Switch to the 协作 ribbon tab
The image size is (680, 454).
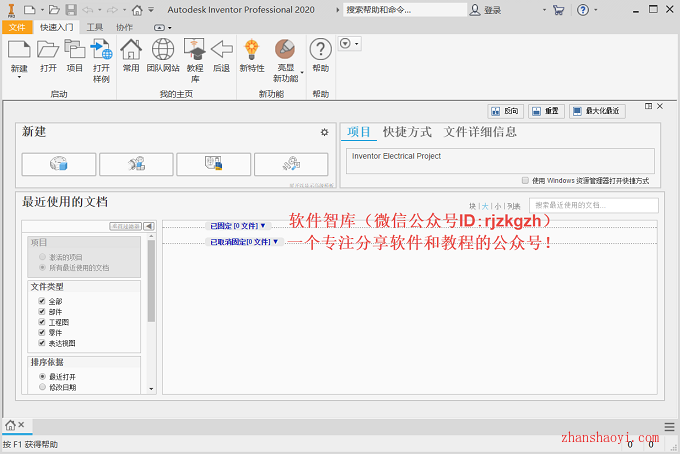[124, 27]
